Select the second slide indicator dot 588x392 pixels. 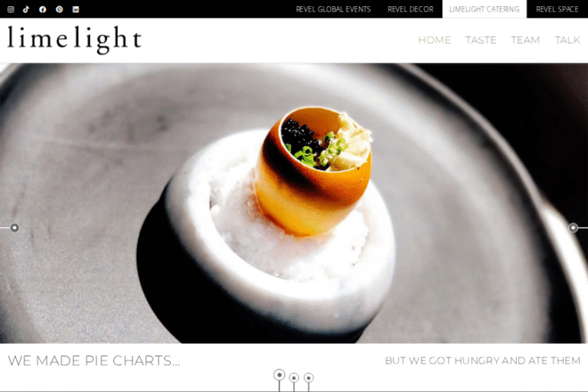pos(294,377)
